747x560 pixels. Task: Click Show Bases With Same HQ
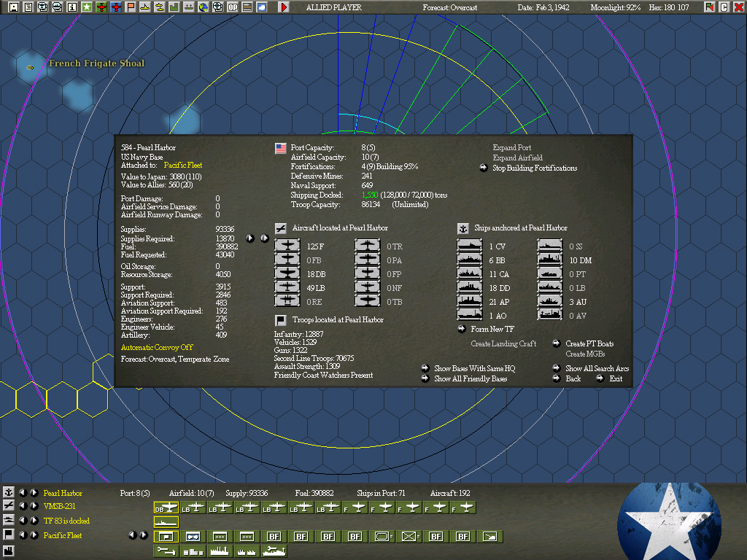474,368
